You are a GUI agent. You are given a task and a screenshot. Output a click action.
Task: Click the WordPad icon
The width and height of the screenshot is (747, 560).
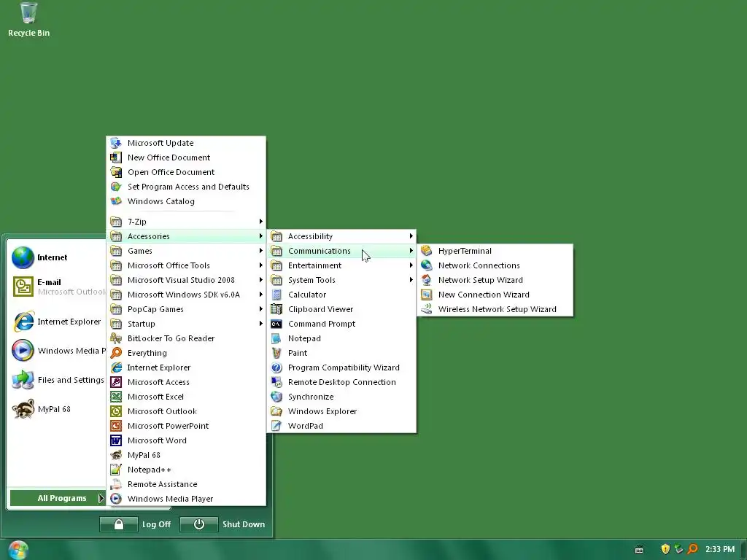tap(276, 426)
